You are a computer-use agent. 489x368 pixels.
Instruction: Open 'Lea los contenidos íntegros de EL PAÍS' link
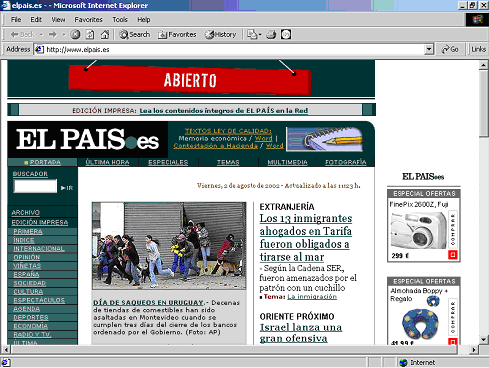click(x=223, y=110)
